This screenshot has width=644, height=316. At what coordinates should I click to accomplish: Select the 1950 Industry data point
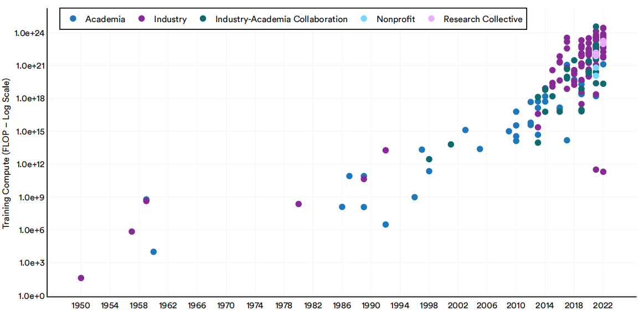81,278
